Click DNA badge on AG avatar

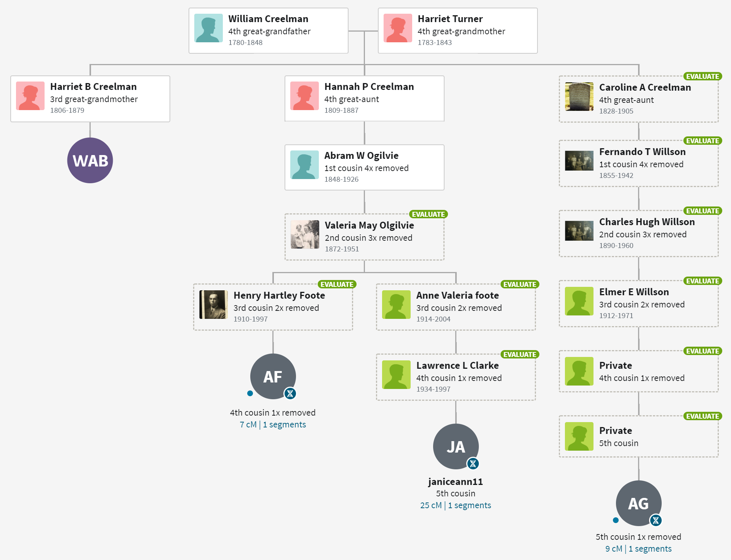(x=656, y=520)
